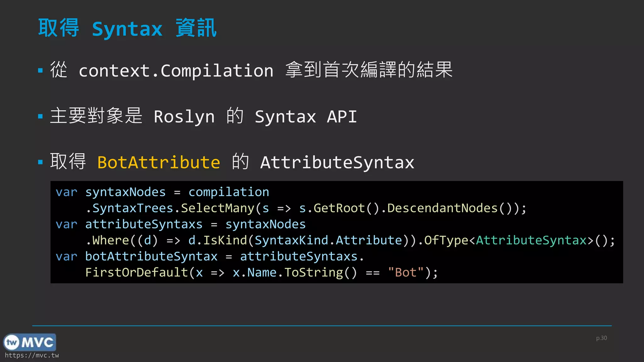This screenshot has width=644, height=362.
Task: Click 'GetRoot()' in the code block
Action: (346, 208)
